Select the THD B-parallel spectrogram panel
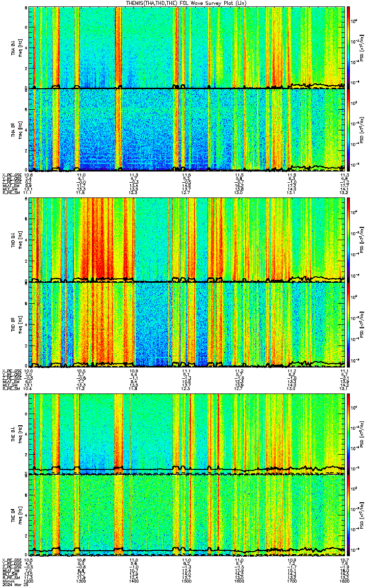Screen dimensions: 368x588 click(x=187, y=324)
